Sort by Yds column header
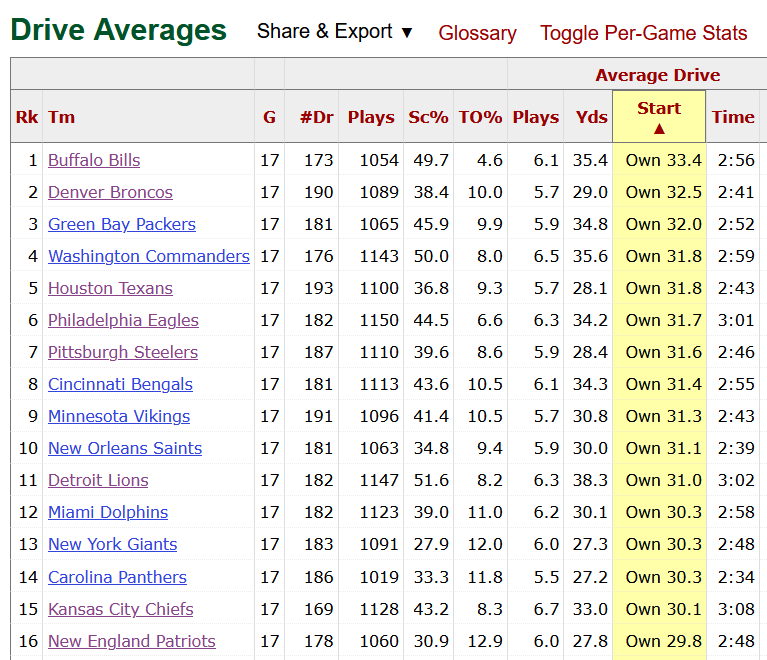The height and width of the screenshot is (660, 767). [x=591, y=117]
